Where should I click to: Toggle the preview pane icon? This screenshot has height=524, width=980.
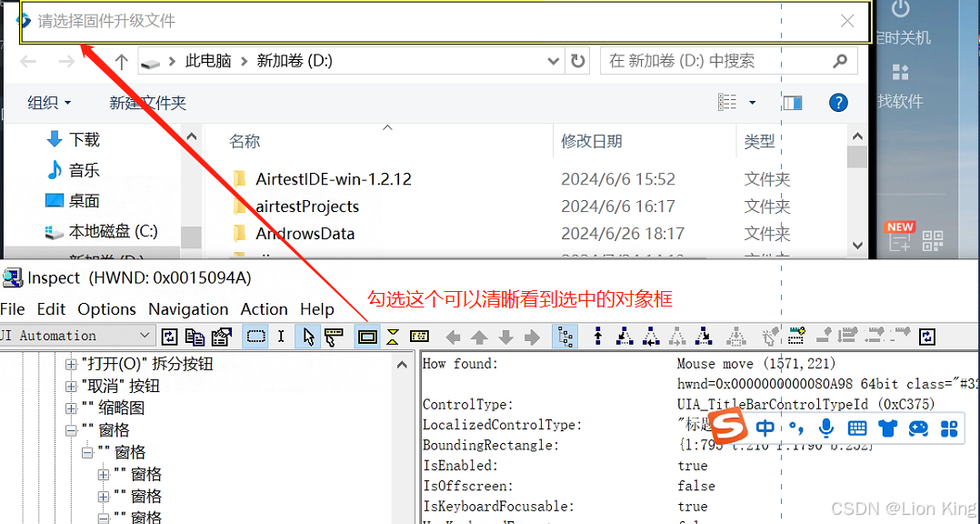(x=793, y=103)
